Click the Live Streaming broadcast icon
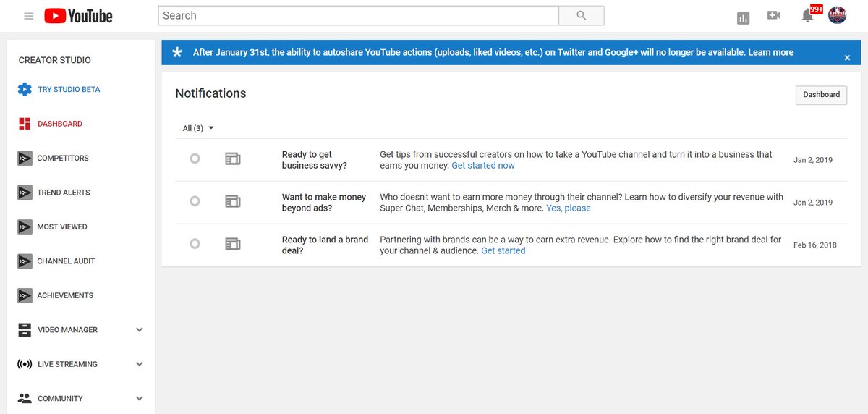 click(x=25, y=364)
